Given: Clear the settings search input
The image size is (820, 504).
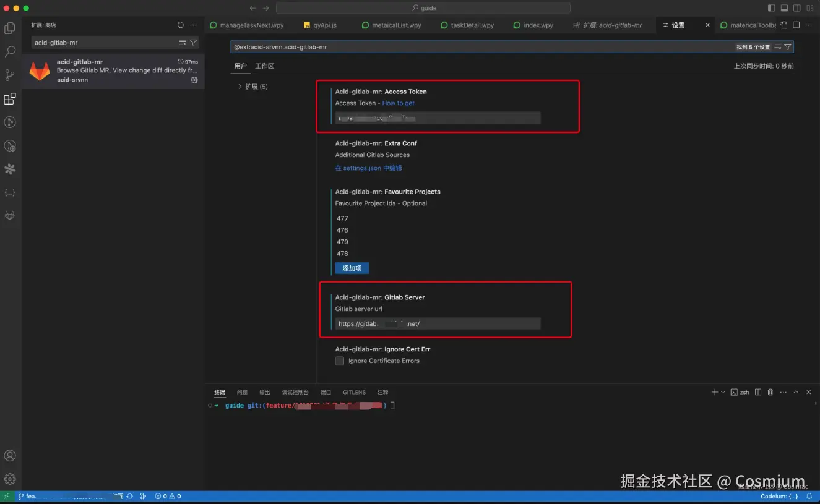Looking at the screenshot, I should click(x=778, y=47).
